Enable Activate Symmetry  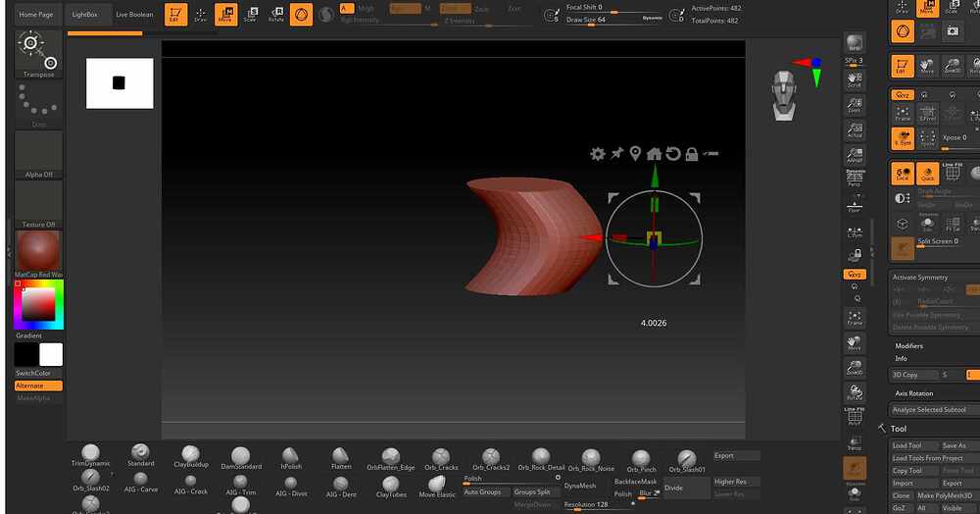click(920, 277)
